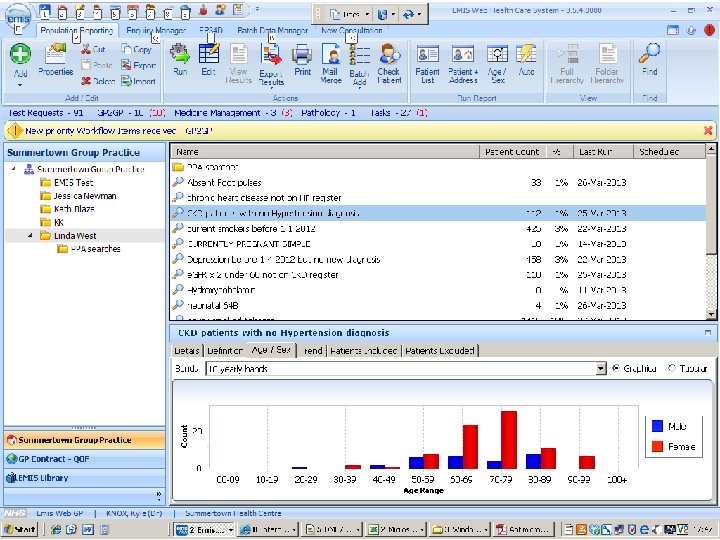The height and width of the screenshot is (540, 720).
Task: Run Age / Sex report
Action: (497, 63)
